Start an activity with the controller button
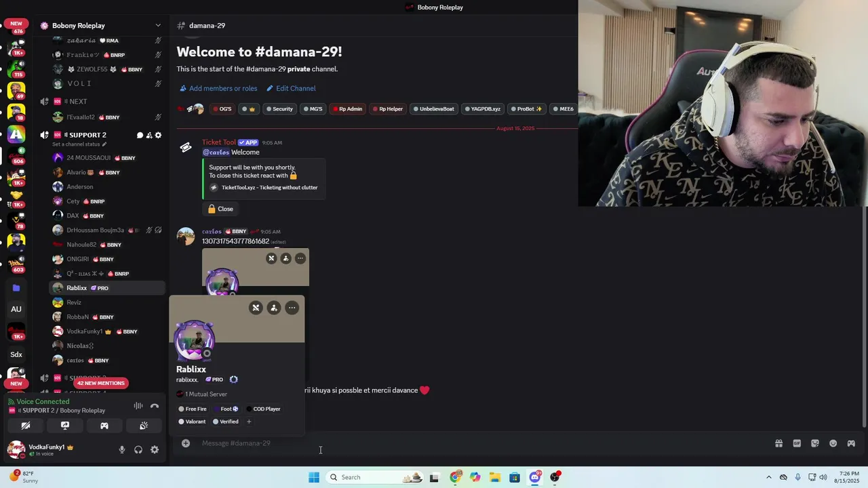 [x=104, y=426]
